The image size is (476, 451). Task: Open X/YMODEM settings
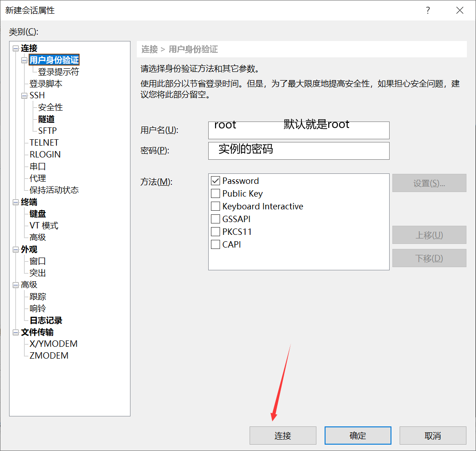coord(54,344)
